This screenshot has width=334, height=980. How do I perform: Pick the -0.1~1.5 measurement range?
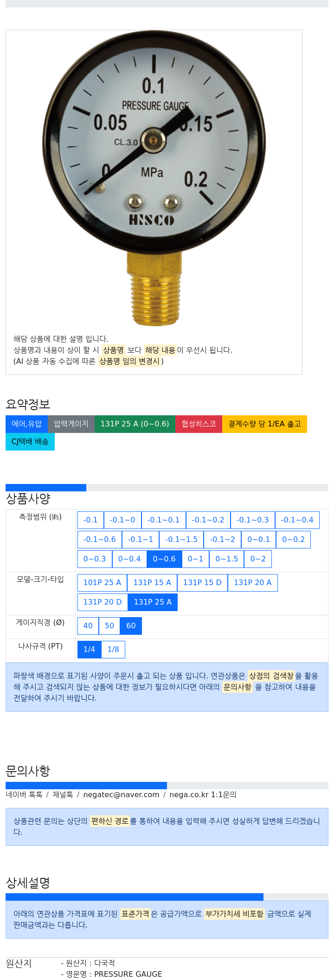pos(181,540)
